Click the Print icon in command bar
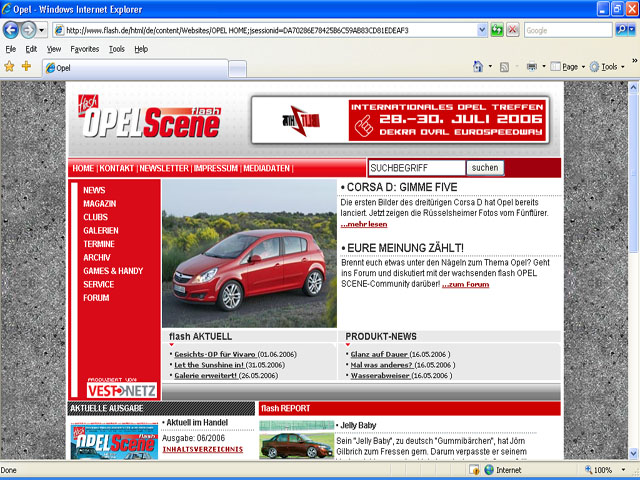The height and width of the screenshot is (480, 640). pyautogui.click(x=531, y=67)
